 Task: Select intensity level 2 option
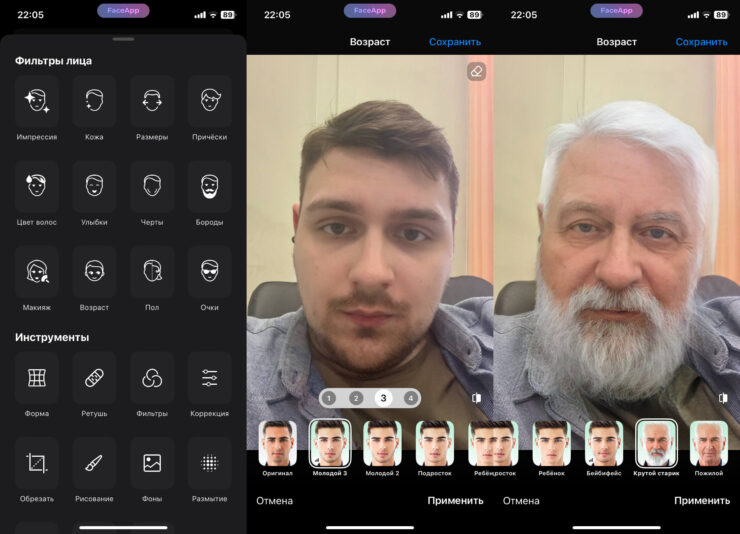[356, 398]
